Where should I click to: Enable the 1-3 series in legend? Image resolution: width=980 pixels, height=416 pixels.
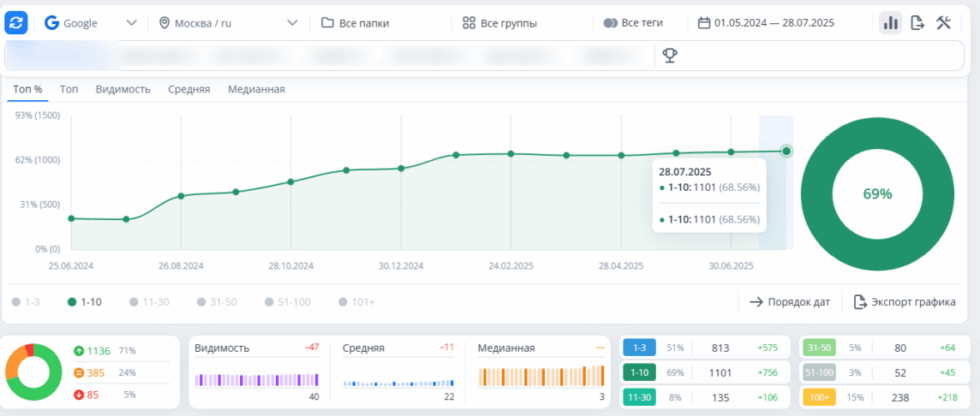(26, 302)
